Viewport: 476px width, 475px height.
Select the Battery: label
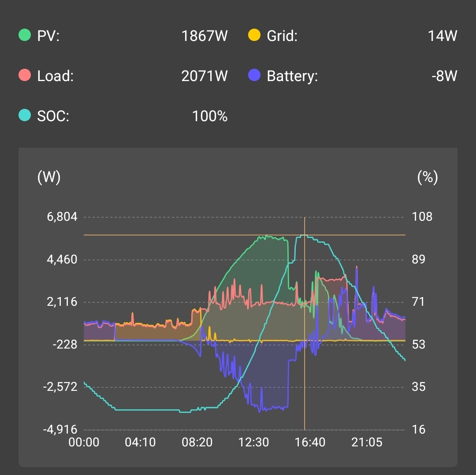(x=292, y=76)
